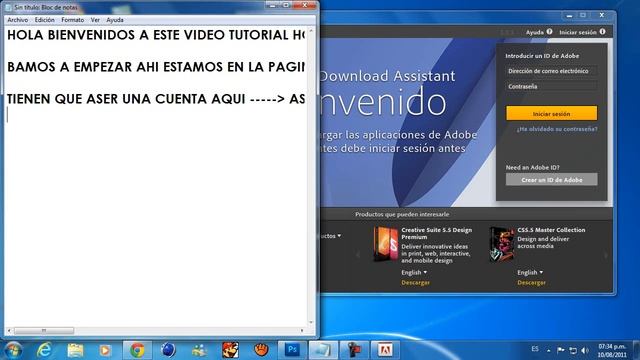Image resolution: width=640 pixels, height=360 pixels.
Task: Open the Ver menu in Notepad
Action: click(x=95, y=20)
